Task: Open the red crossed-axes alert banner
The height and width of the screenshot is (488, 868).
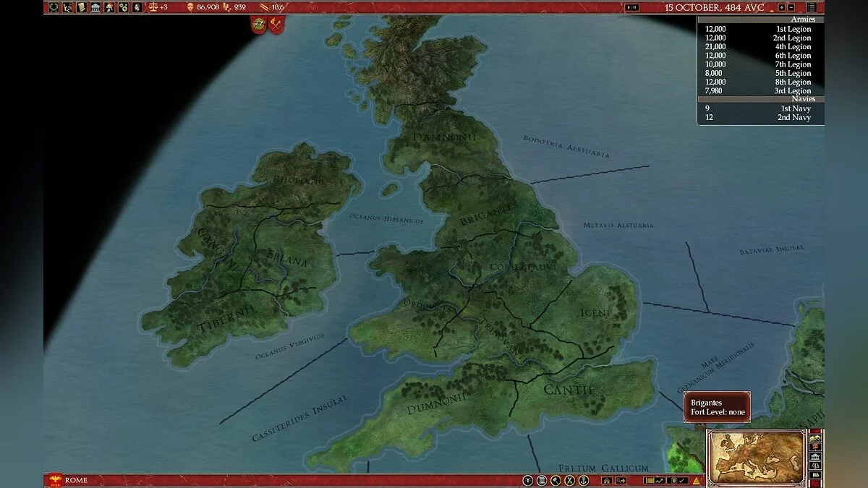Action: click(x=276, y=25)
